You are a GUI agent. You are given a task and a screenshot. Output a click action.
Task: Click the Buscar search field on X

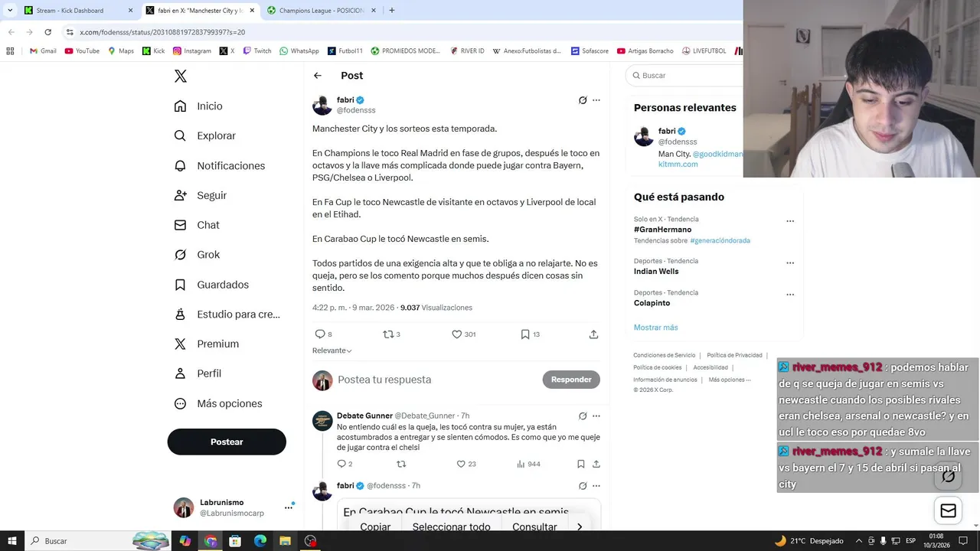click(685, 76)
